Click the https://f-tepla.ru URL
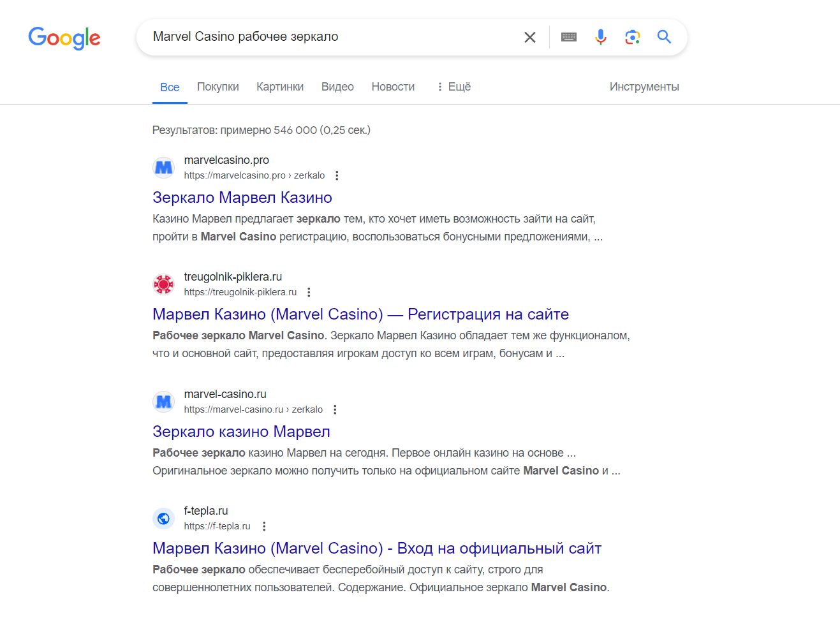This screenshot has width=840, height=618. 217,526
